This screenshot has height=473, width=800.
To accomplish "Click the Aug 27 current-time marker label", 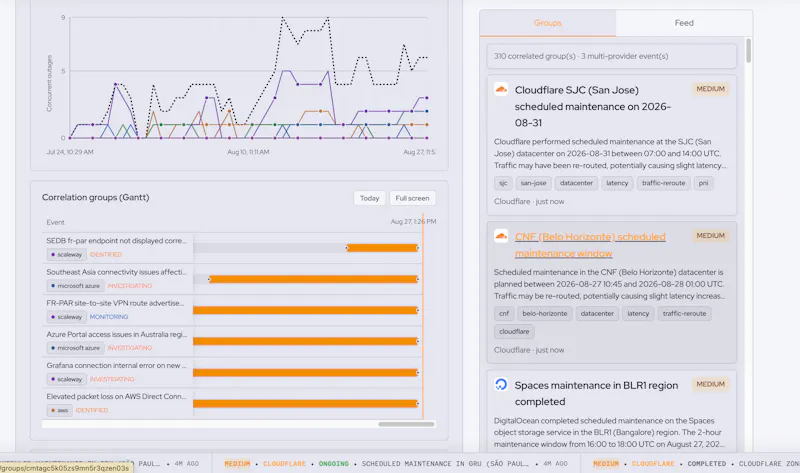I will tap(413, 221).
